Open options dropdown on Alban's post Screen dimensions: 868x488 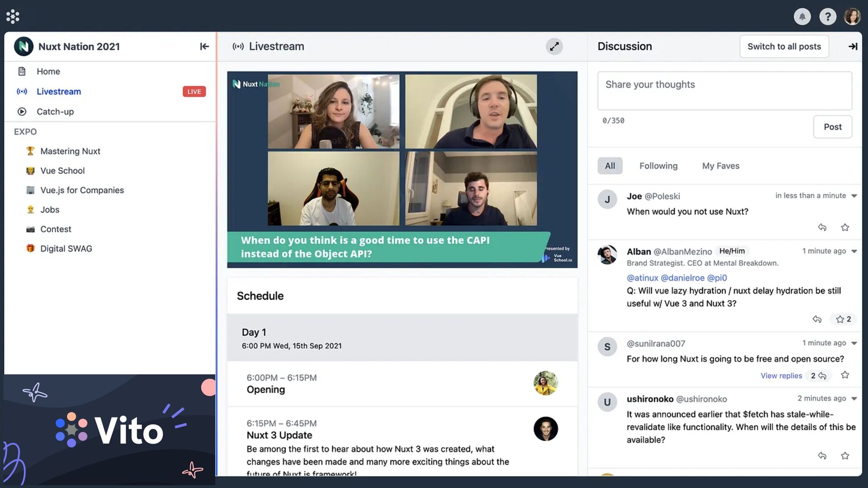[854, 251]
